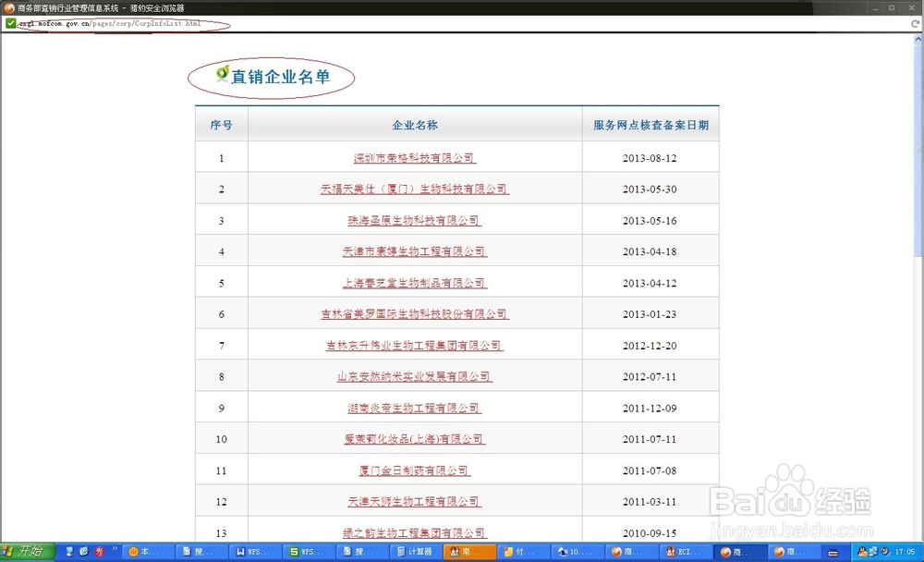Switch to the orange highlighted 南… taskbar button
This screenshot has height=562, width=924.
(468, 552)
